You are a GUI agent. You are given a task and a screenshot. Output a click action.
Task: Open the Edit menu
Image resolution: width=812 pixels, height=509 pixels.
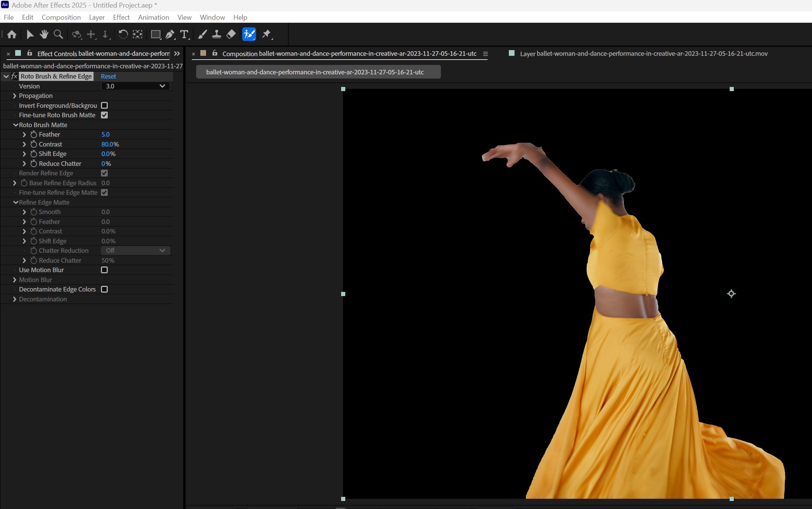[27, 17]
